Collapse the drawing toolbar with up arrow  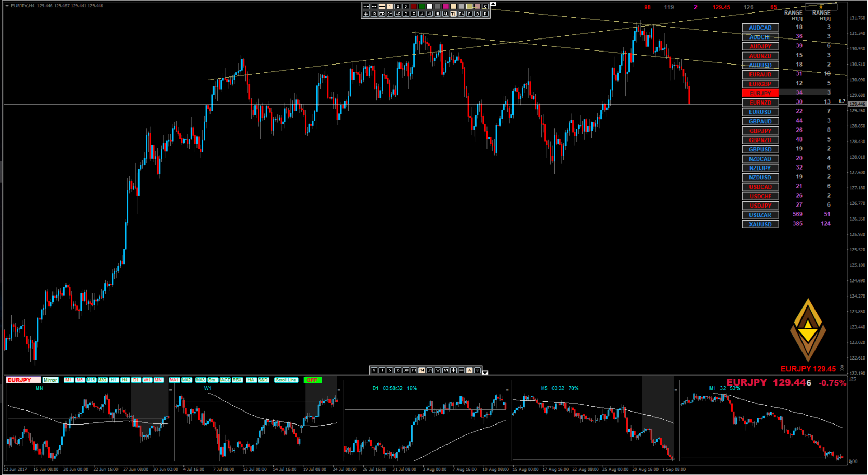pyautogui.click(x=493, y=4)
